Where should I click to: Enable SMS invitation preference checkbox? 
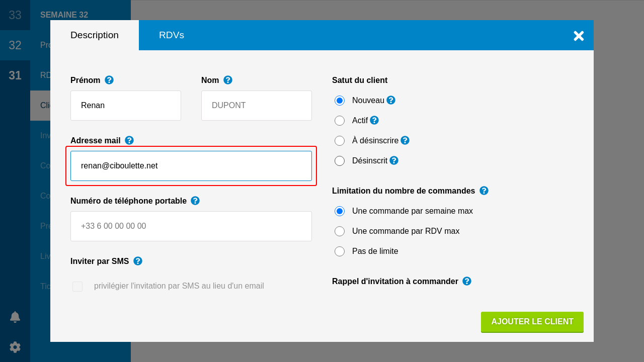pos(77,287)
